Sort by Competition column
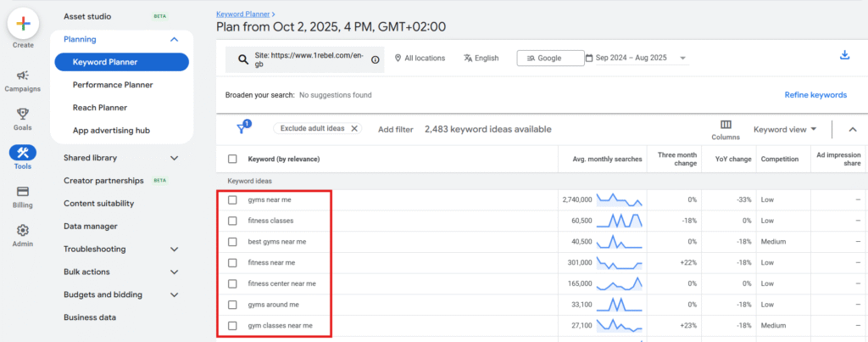This screenshot has height=342, width=868. tap(780, 159)
